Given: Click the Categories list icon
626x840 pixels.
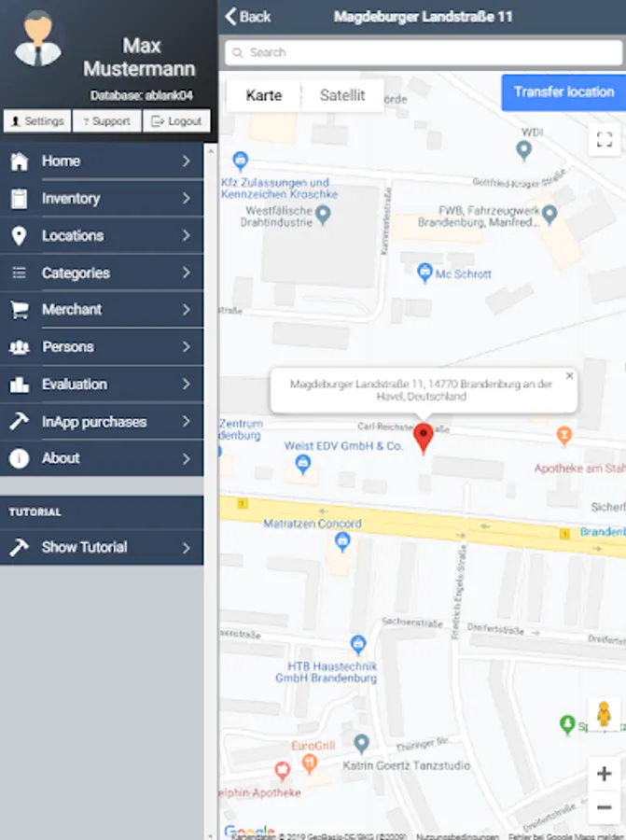Looking at the screenshot, I should 19,273.
